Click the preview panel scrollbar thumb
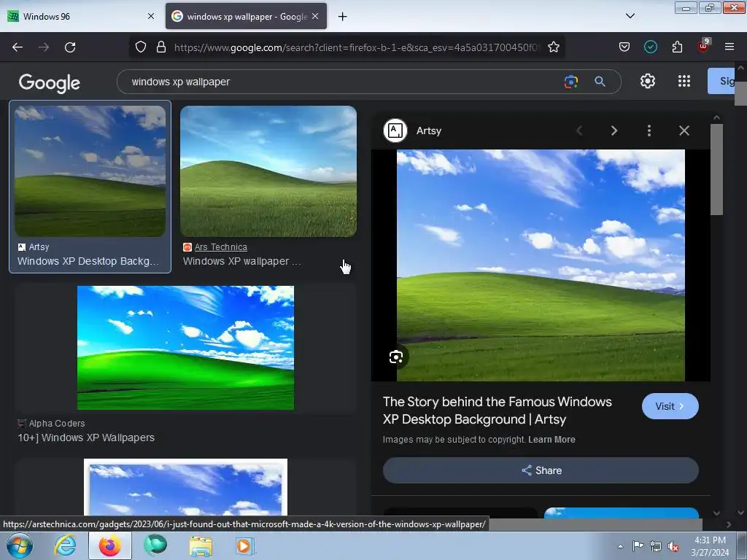The width and height of the screenshot is (747, 560). pos(716,169)
